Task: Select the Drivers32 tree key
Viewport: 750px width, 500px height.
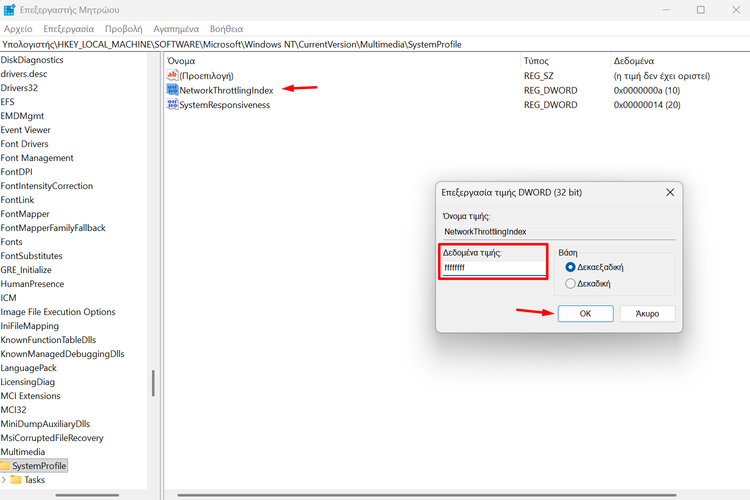Action: pos(19,88)
